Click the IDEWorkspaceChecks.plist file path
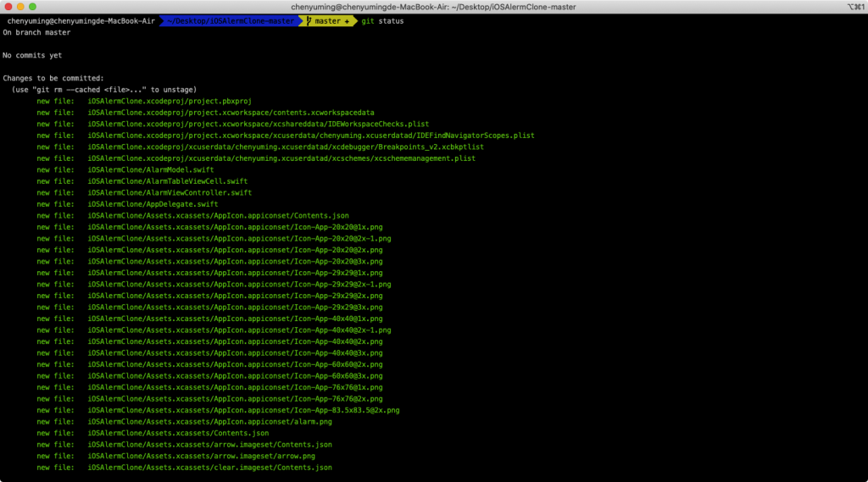 (x=258, y=124)
